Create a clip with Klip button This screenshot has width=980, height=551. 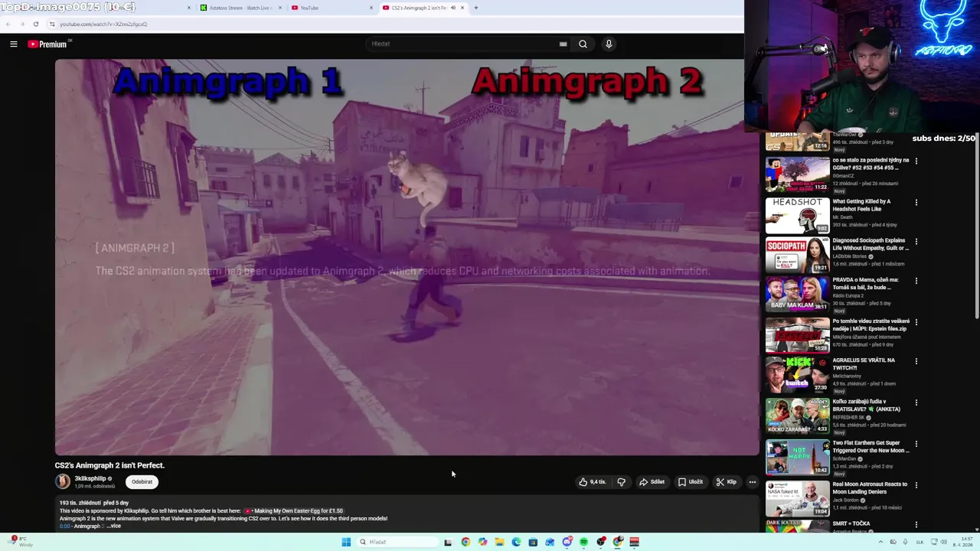(x=727, y=482)
